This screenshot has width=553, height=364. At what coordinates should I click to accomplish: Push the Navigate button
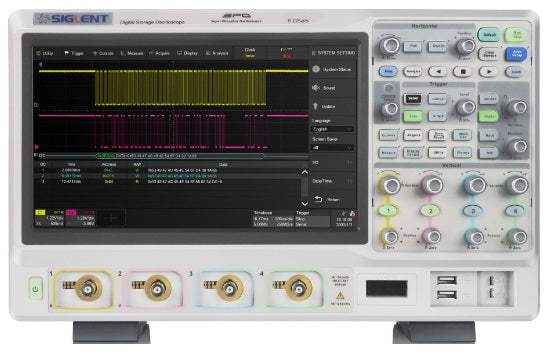coord(412,72)
